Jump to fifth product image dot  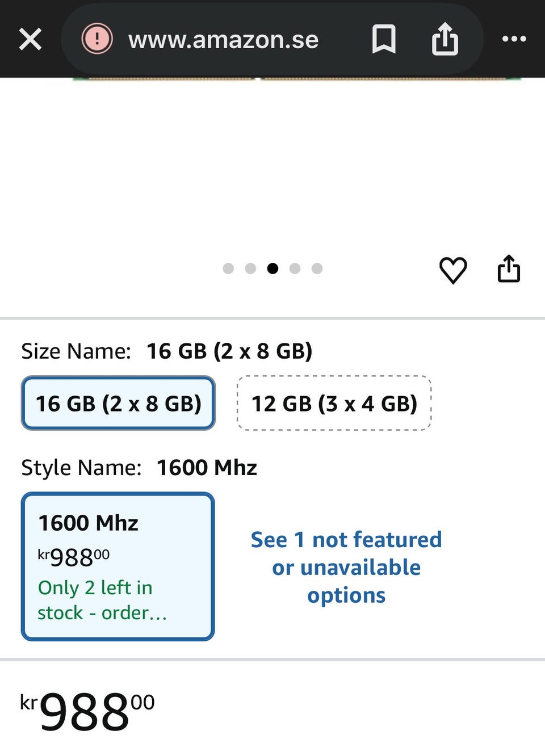317,268
